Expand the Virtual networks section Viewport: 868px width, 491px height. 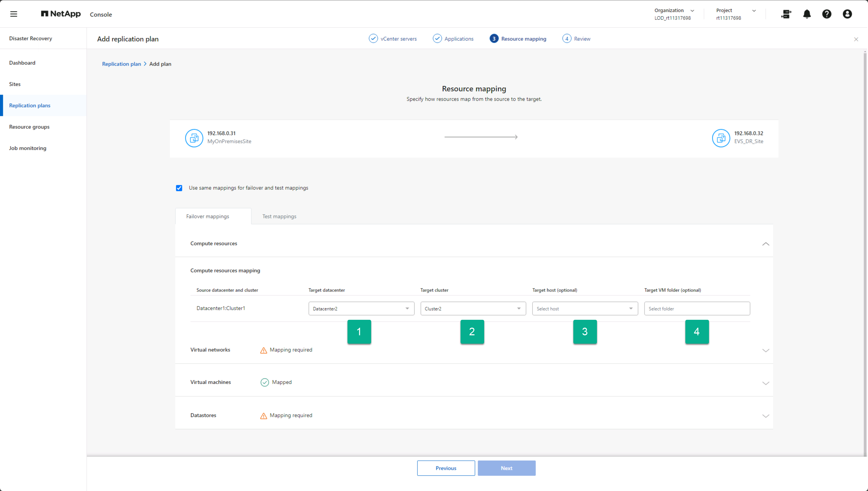tap(765, 350)
